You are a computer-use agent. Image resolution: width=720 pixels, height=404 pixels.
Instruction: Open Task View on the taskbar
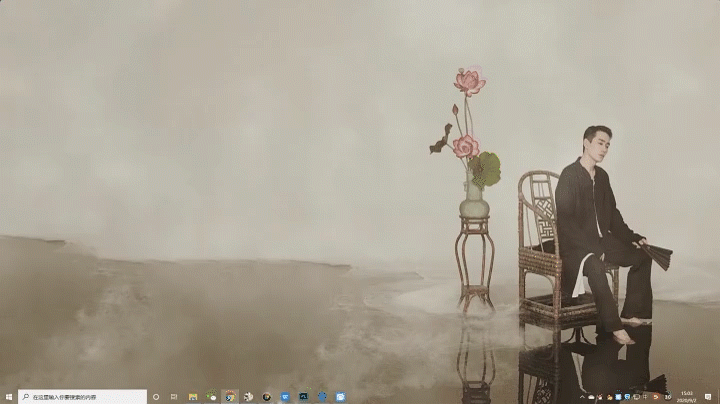click(174, 397)
